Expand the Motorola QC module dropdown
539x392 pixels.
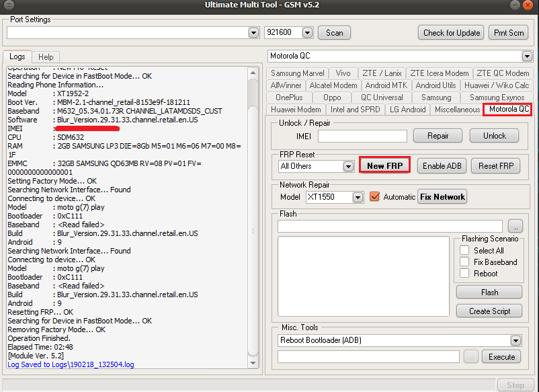point(527,56)
